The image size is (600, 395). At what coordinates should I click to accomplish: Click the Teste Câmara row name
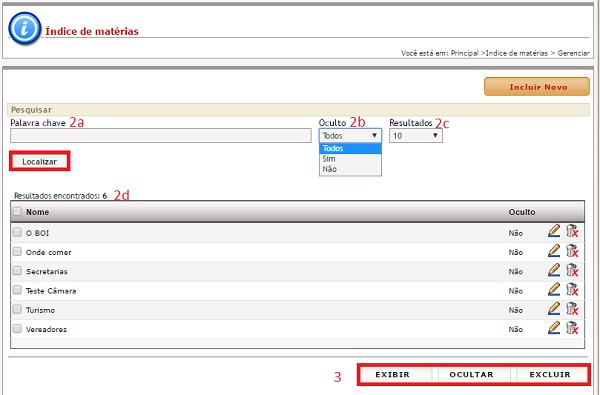(51, 291)
